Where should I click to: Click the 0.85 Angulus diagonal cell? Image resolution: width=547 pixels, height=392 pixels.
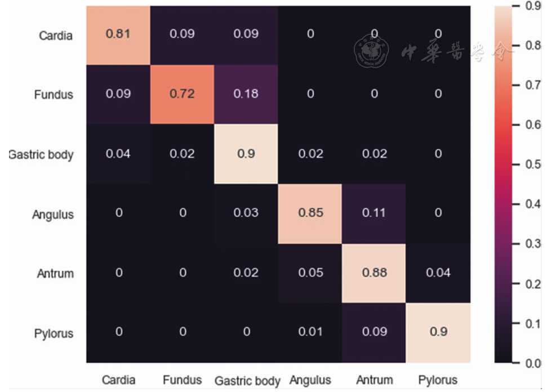tap(310, 213)
